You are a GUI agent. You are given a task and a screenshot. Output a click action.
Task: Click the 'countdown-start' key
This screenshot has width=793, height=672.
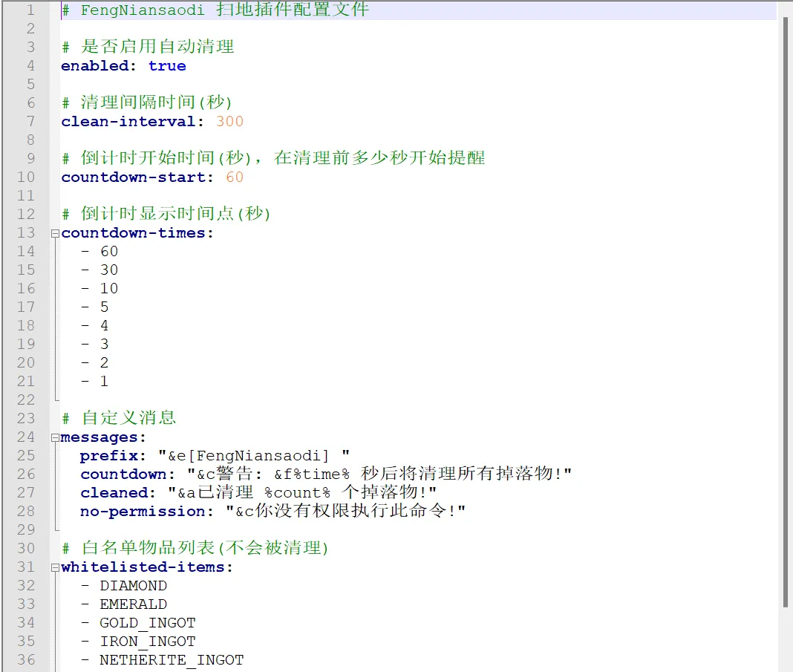click(134, 177)
